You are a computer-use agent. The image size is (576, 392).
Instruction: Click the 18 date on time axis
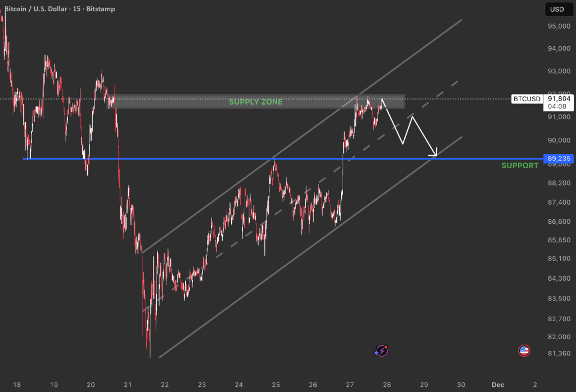click(17, 385)
